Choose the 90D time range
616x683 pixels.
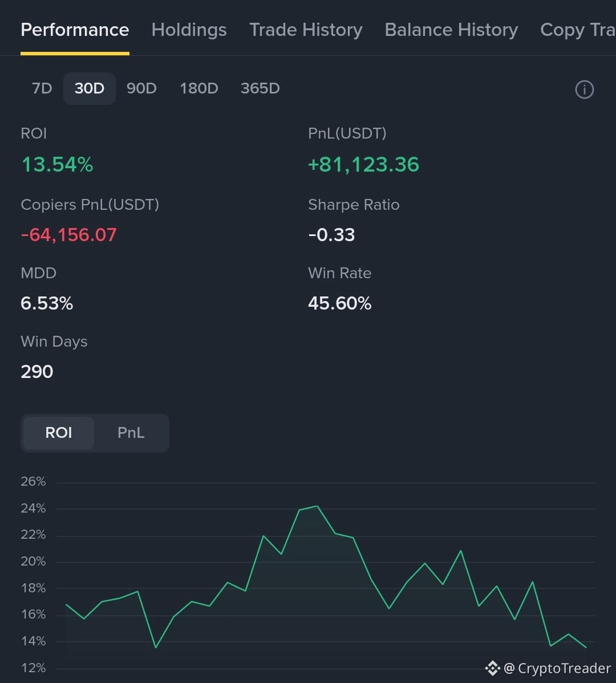[x=141, y=88]
